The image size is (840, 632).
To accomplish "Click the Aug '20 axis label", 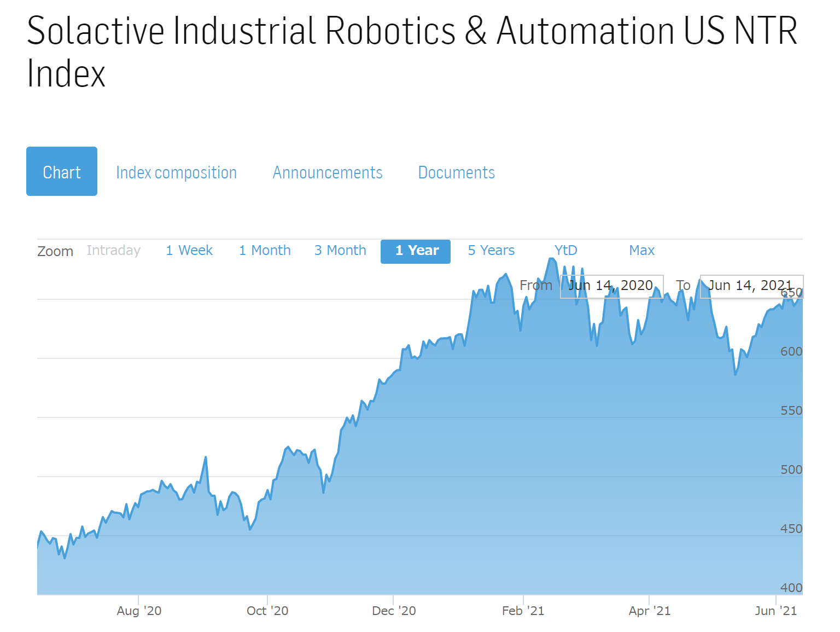I will [x=139, y=611].
